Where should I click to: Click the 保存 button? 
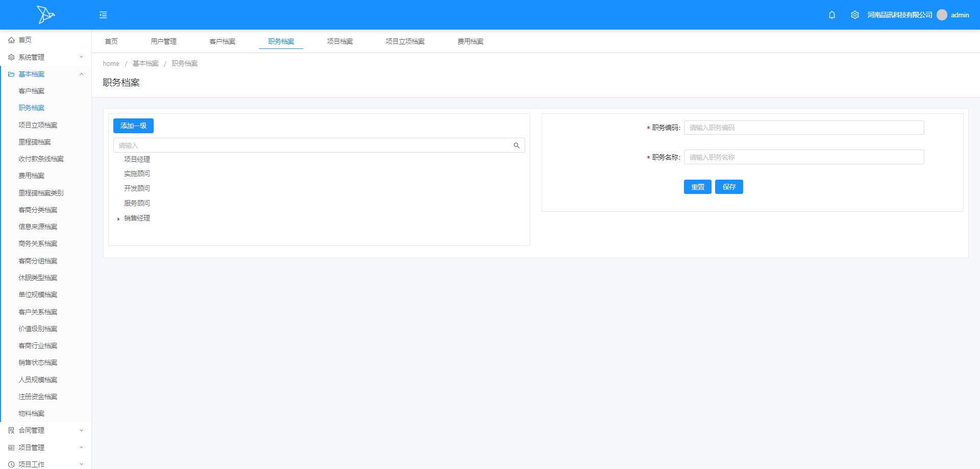pyautogui.click(x=729, y=187)
